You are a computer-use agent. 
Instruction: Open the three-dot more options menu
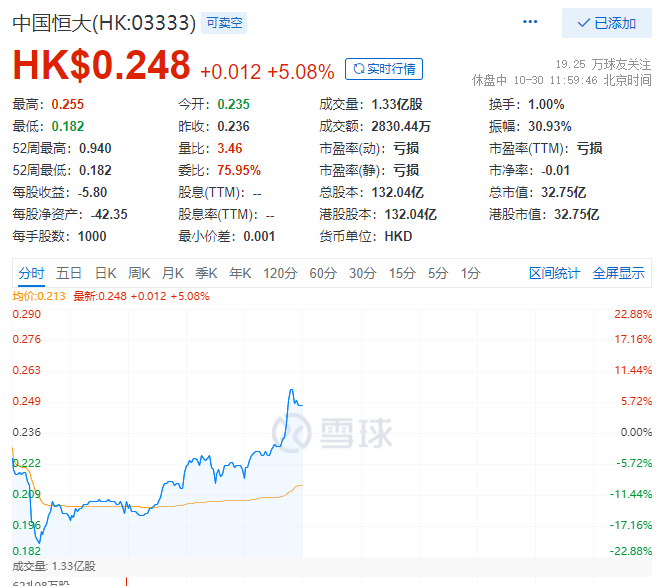coord(530,22)
